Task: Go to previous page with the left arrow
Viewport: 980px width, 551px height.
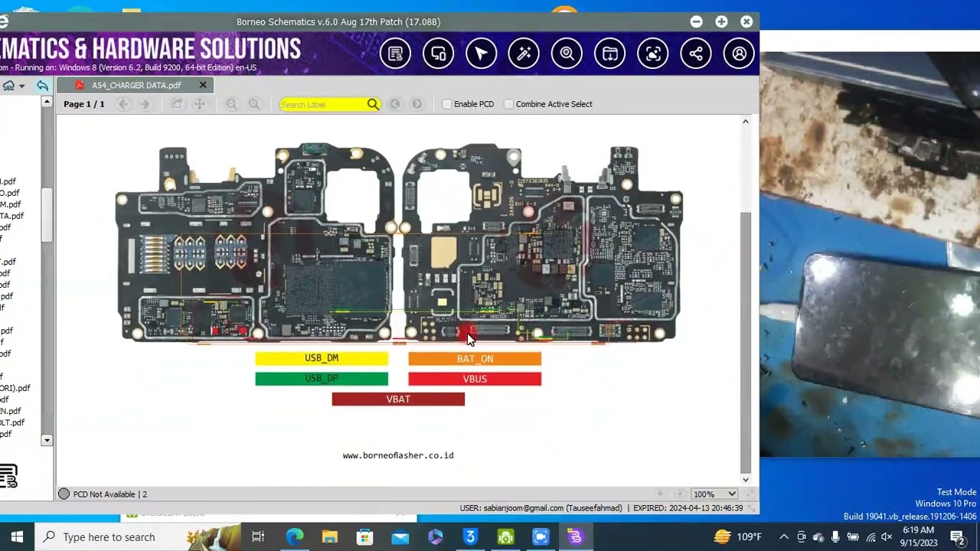Action: (123, 104)
